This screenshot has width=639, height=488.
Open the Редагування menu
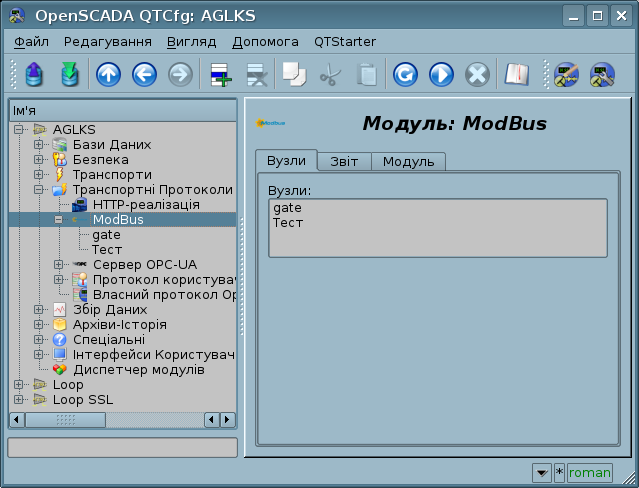(x=108, y=42)
